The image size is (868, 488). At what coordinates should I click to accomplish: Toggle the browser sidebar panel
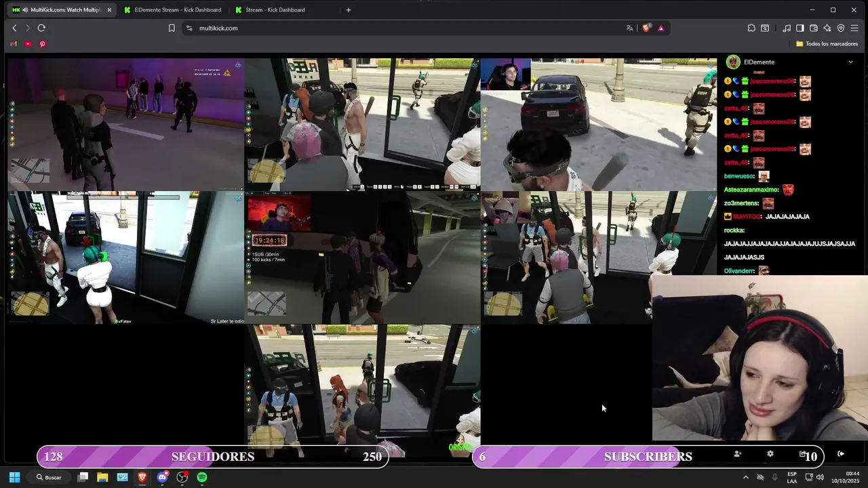[800, 28]
